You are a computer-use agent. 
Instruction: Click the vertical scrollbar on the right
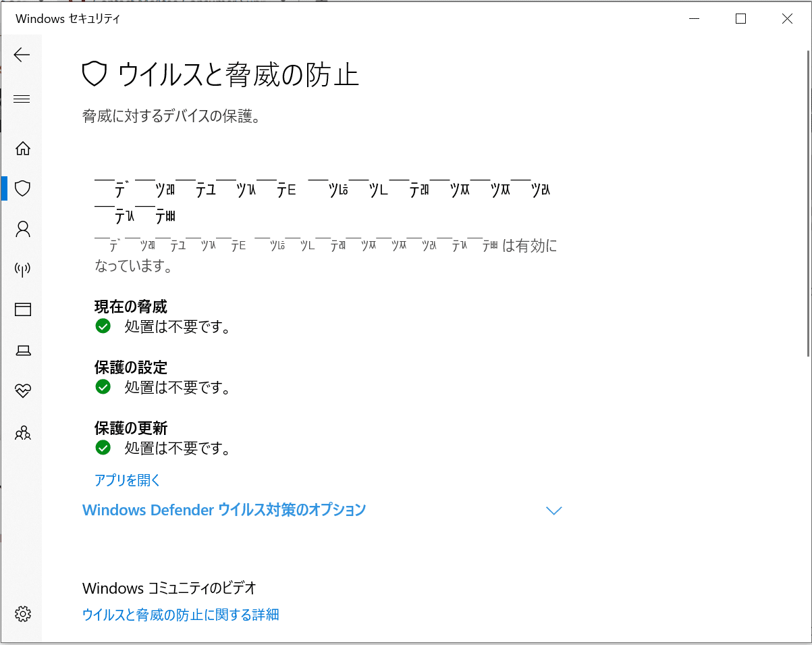click(808, 203)
